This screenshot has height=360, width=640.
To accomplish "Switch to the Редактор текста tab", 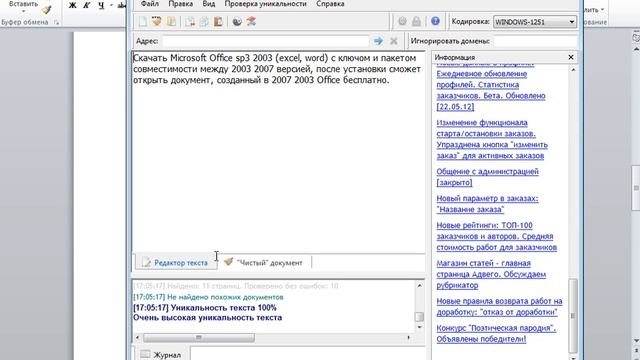I will click(175, 262).
